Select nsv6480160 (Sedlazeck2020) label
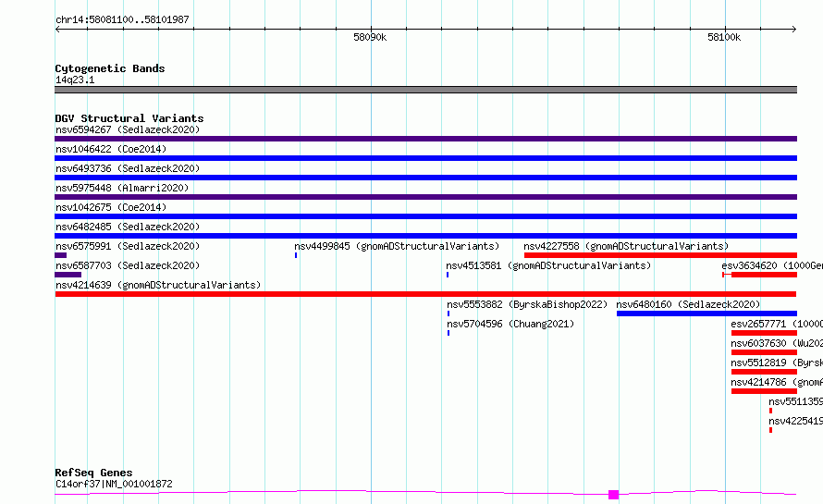The height and width of the screenshot is (504, 823). 688,304
